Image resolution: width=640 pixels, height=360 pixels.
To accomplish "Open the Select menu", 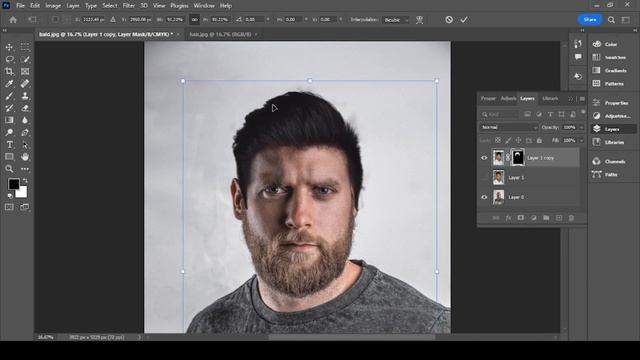I will click(110, 6).
